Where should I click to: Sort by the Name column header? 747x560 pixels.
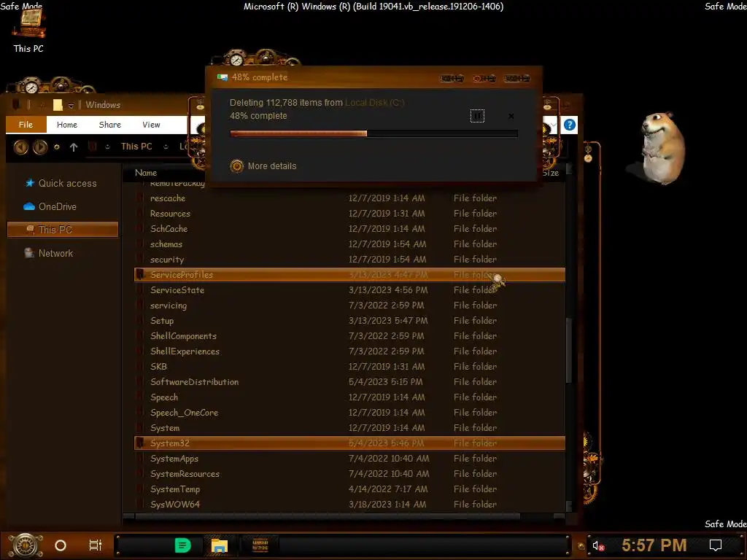[146, 172]
